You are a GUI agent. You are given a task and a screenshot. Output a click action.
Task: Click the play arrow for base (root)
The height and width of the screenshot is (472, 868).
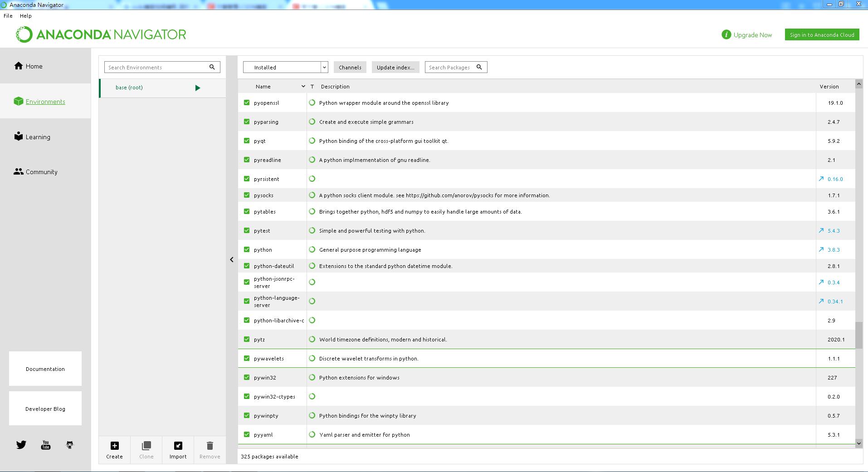point(198,88)
